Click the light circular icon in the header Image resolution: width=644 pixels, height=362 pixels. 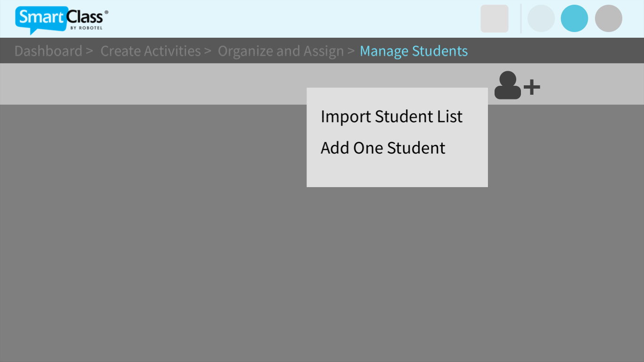[541, 18]
